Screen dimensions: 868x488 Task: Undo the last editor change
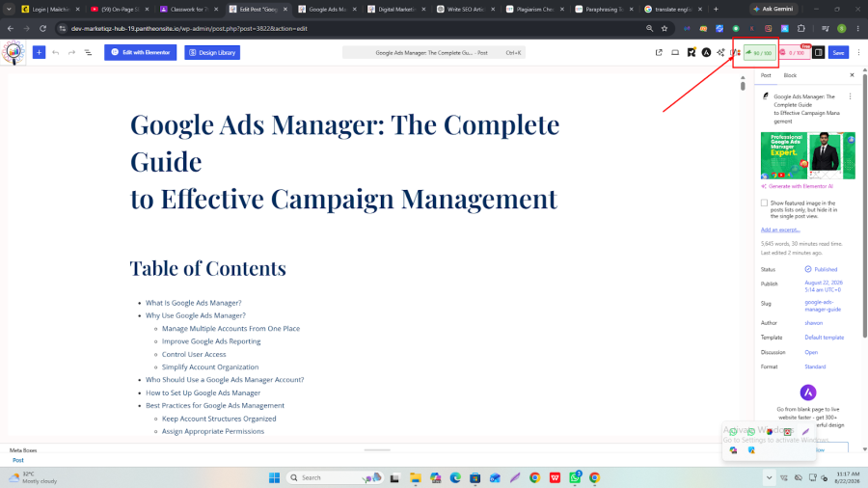[55, 53]
